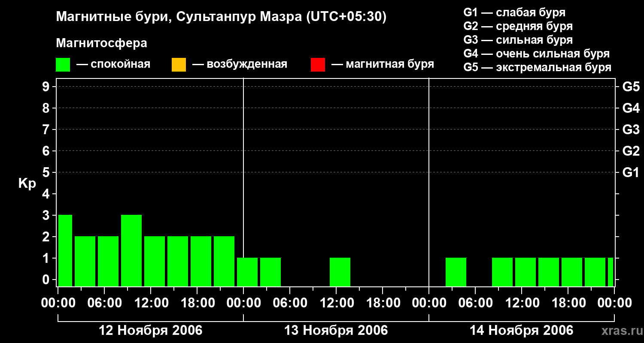Click the green 'спокойная' legend swatch

63,65
